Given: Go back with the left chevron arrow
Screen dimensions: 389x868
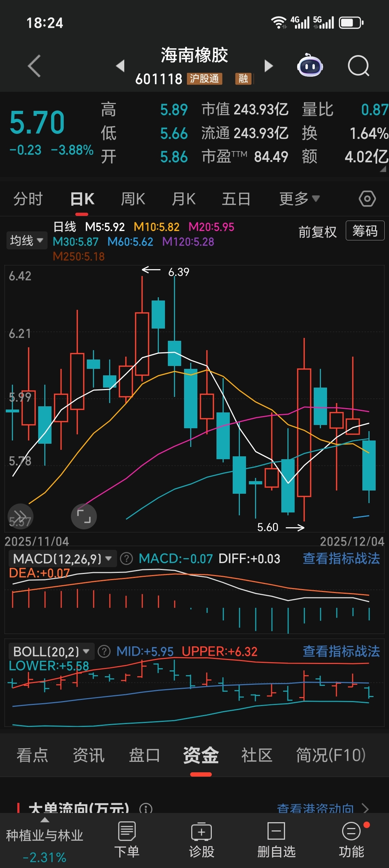Looking at the screenshot, I should pyautogui.click(x=34, y=66).
